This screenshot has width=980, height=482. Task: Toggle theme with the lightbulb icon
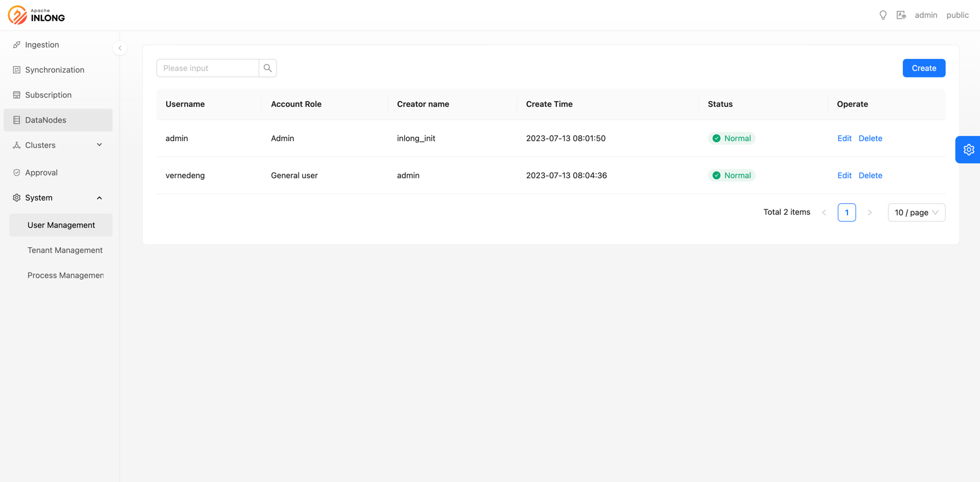[x=883, y=15]
